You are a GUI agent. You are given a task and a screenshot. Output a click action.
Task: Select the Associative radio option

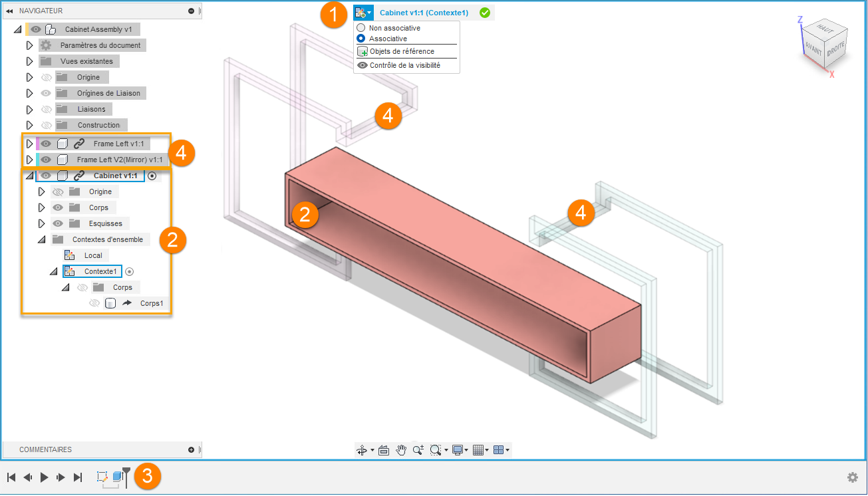click(361, 39)
